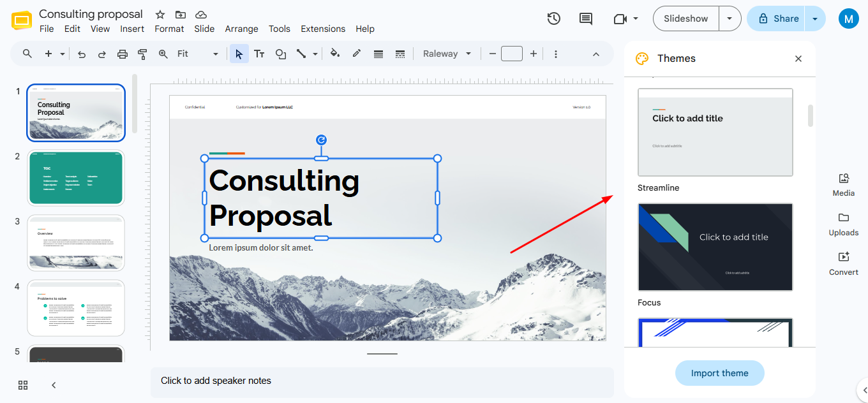Open the Format menu

coord(169,29)
